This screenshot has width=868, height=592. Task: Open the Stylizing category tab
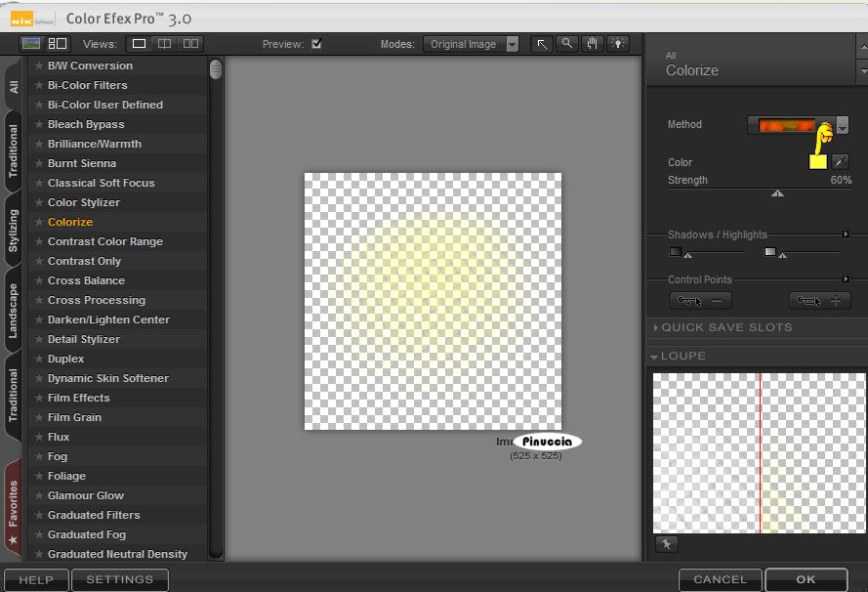click(x=14, y=231)
